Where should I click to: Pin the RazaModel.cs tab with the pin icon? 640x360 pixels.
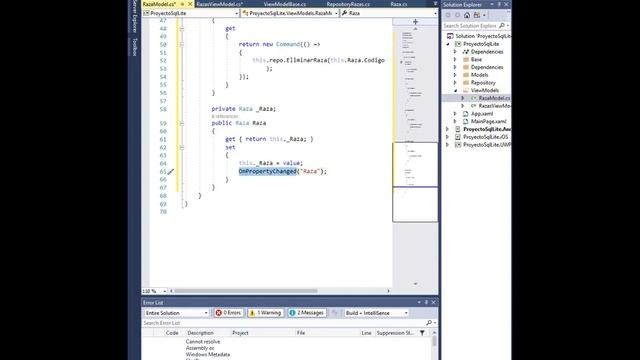tap(182, 4)
